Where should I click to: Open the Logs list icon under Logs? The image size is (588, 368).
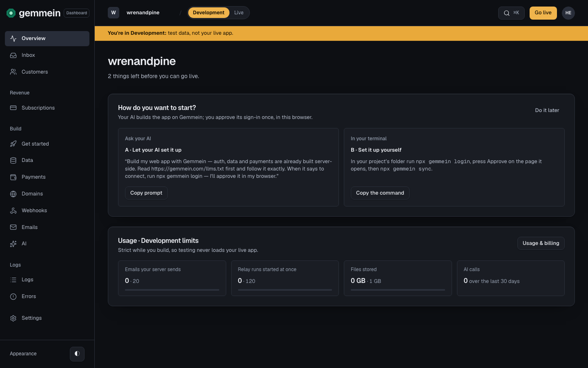(13, 280)
